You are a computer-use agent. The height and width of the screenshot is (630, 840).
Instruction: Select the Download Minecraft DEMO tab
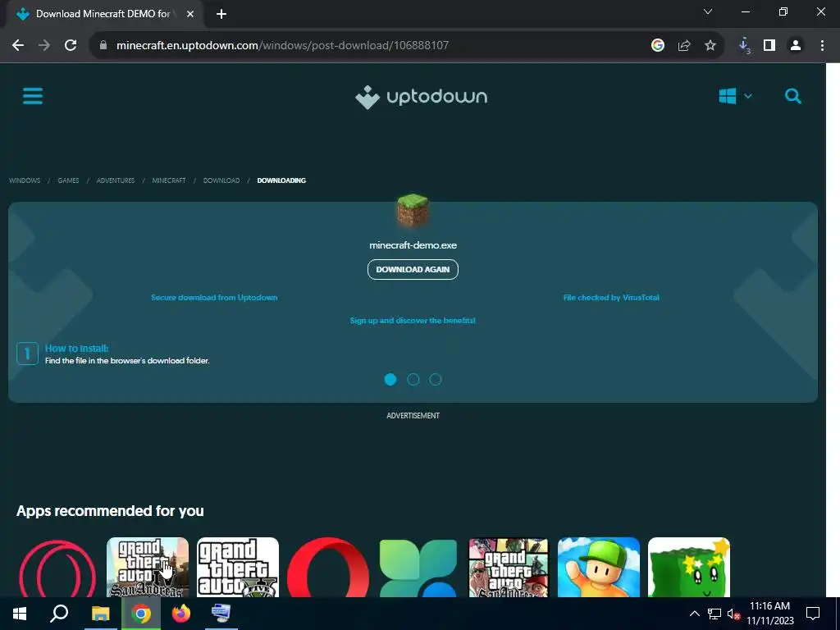pyautogui.click(x=104, y=14)
